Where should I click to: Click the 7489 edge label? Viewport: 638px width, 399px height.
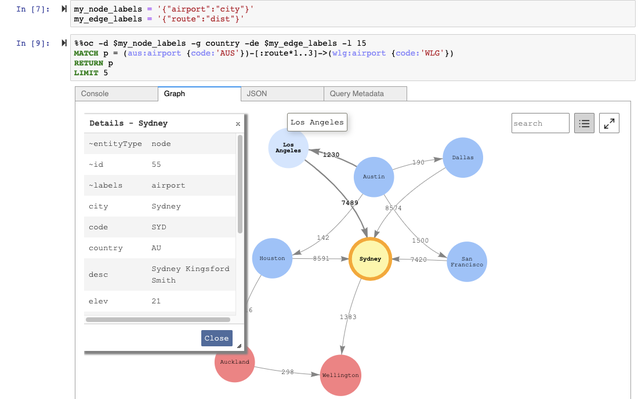click(x=350, y=203)
